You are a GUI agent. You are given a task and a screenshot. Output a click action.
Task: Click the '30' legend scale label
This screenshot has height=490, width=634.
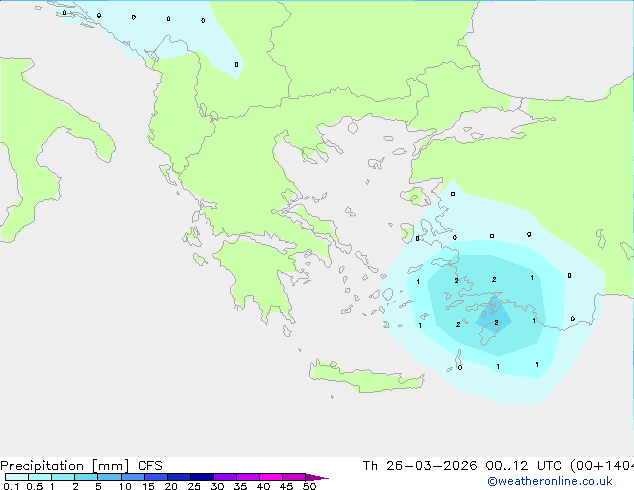click(x=217, y=486)
